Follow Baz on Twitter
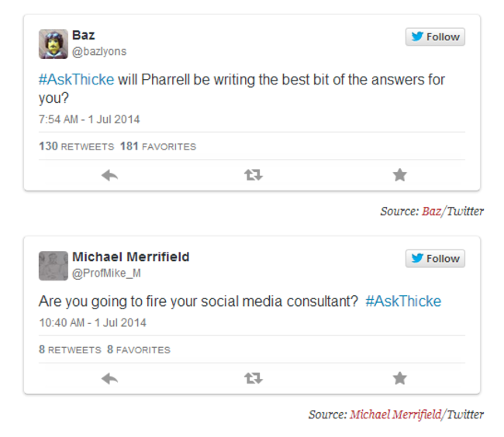 click(x=435, y=37)
